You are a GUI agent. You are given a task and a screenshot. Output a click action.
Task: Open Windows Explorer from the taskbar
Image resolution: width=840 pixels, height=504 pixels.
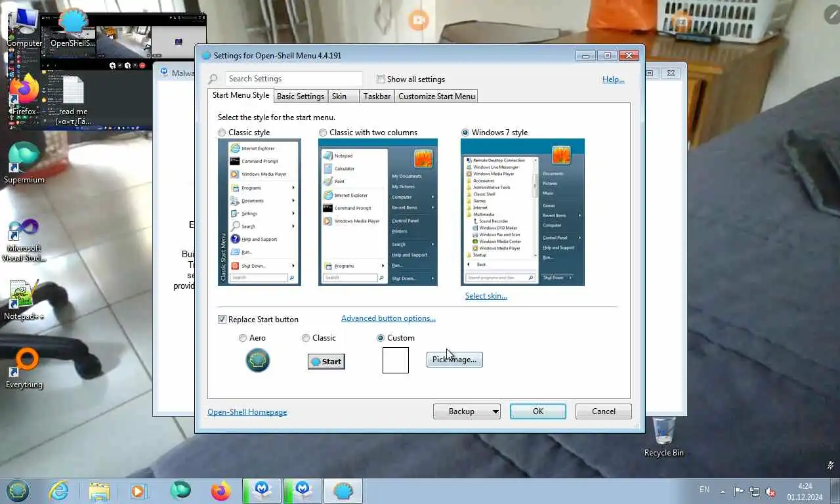[99, 491]
